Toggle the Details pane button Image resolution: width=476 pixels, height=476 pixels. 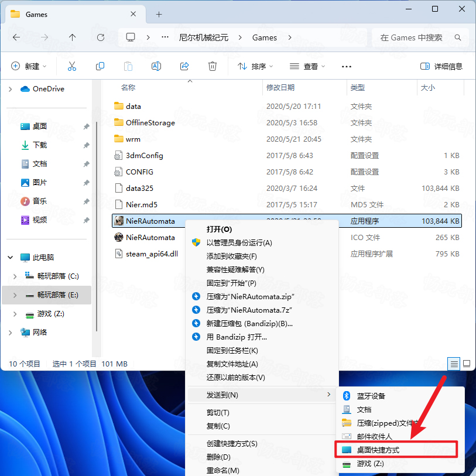tap(441, 66)
